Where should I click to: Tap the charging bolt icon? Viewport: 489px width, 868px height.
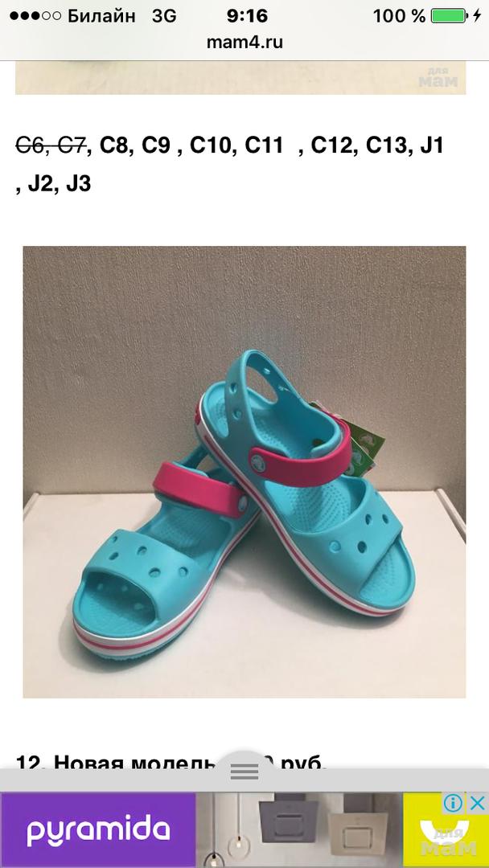(477, 15)
